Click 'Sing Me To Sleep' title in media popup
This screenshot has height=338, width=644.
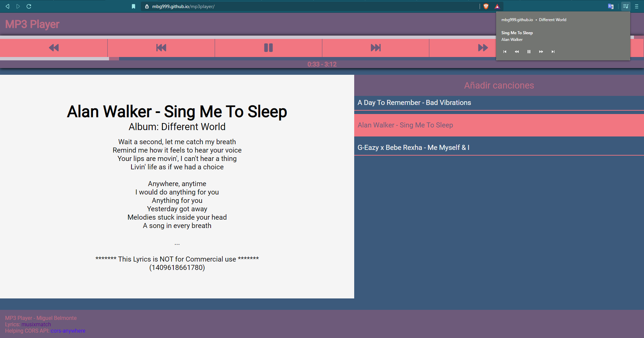(517, 33)
